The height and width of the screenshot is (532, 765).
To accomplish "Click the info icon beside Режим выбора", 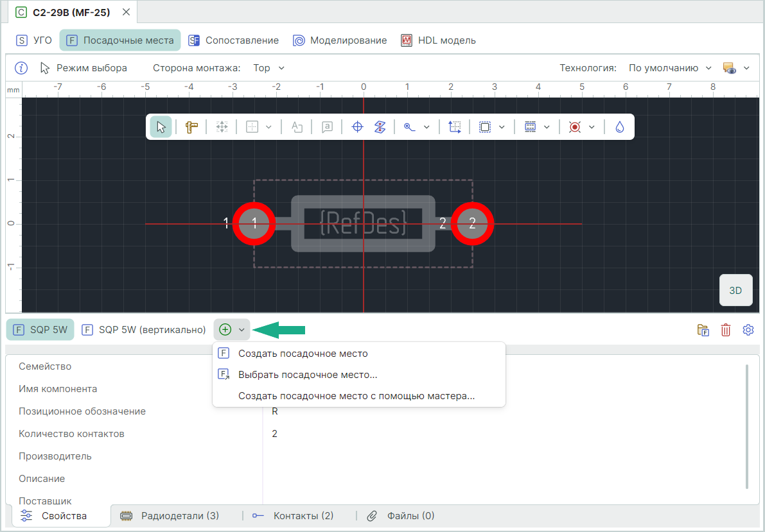I will point(21,68).
